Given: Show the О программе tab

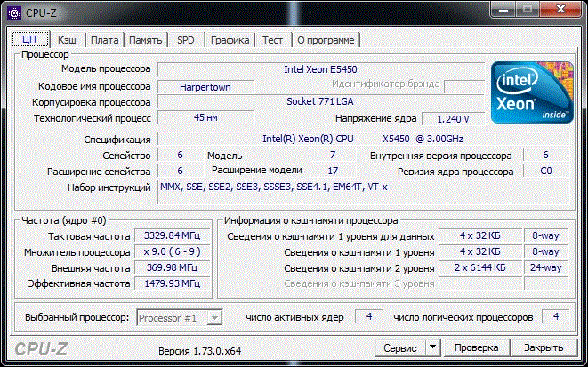Looking at the screenshot, I should point(326,40).
